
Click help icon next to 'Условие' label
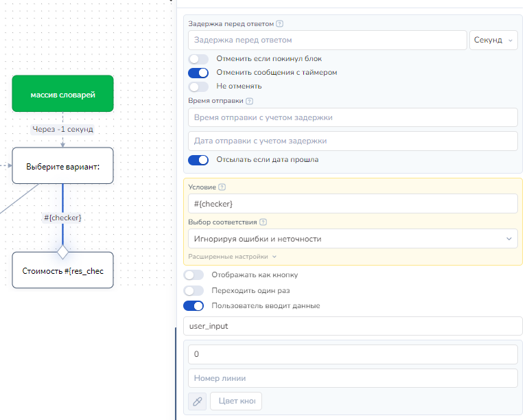(x=222, y=187)
